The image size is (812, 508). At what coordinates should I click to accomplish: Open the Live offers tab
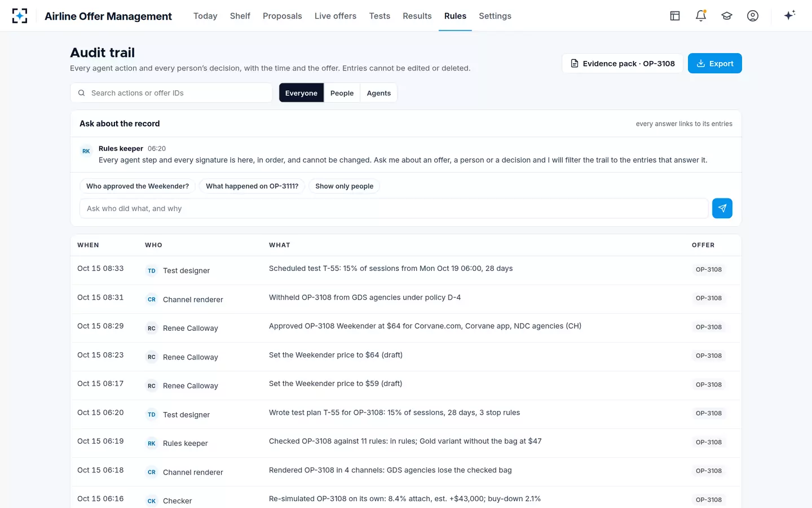(x=336, y=16)
